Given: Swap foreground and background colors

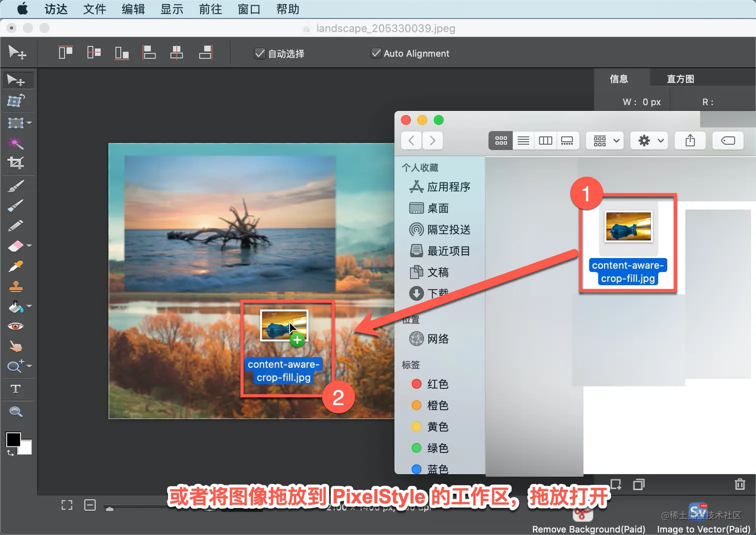Looking at the screenshot, I should coord(10,453).
